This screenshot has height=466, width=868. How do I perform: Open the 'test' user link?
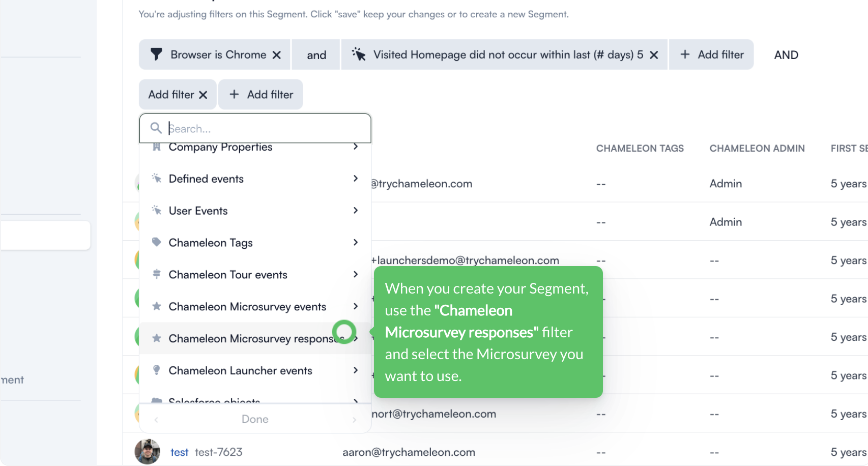179,452
